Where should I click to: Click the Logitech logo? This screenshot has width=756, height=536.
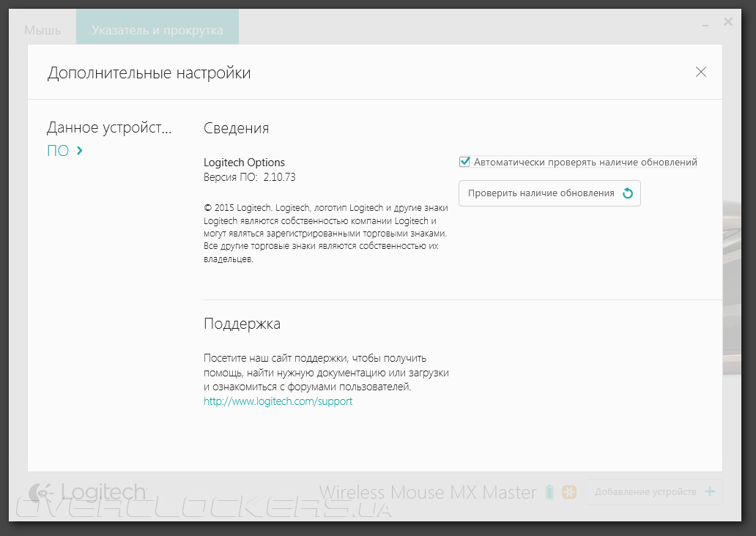point(86,493)
